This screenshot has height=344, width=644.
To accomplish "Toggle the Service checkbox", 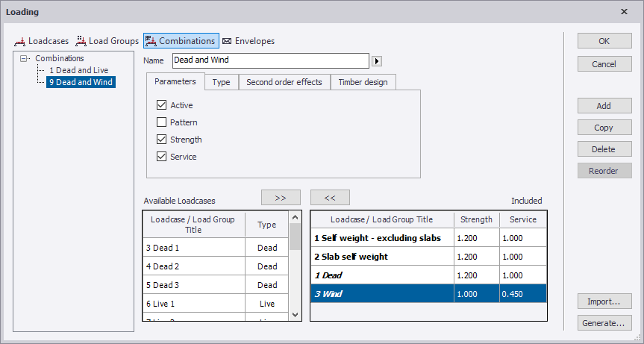I will click(161, 157).
